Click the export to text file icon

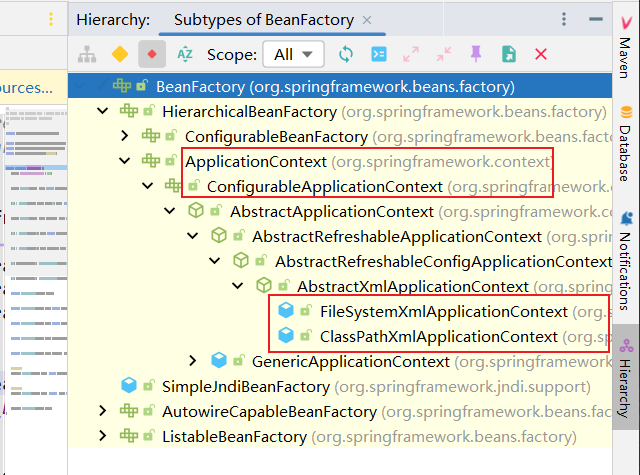point(509,54)
